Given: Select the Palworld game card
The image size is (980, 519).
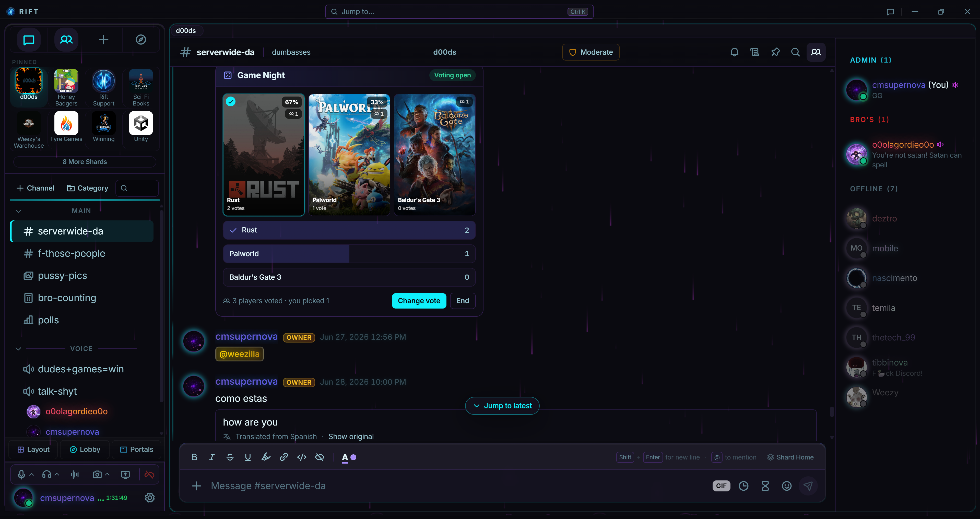Looking at the screenshot, I should pos(349,155).
